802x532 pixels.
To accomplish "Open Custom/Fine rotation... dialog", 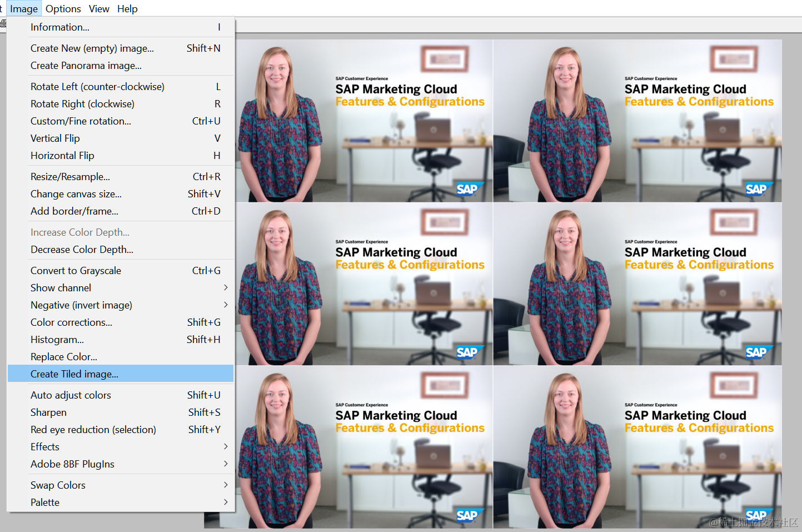I will pos(121,121).
